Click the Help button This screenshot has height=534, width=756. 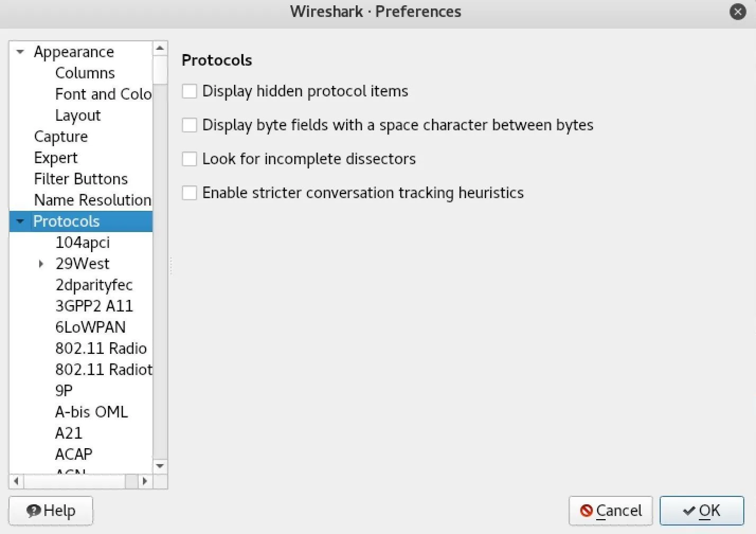tap(51, 511)
